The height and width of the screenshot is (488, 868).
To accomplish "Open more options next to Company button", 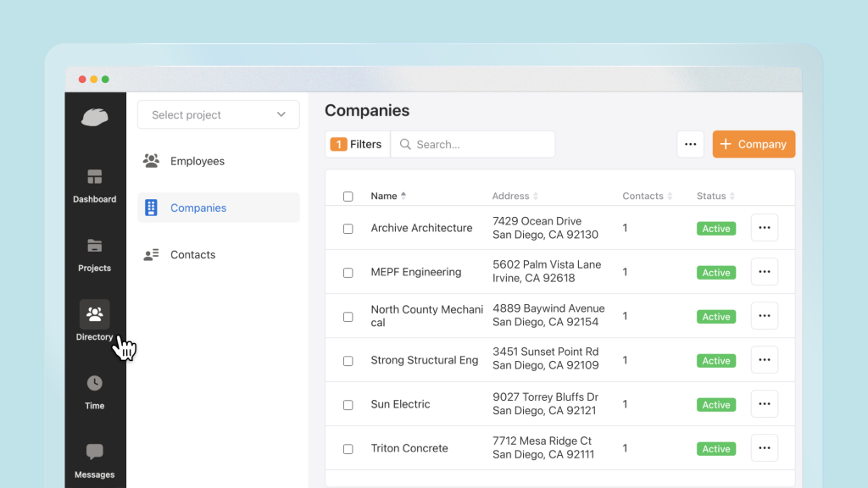I will tap(690, 144).
